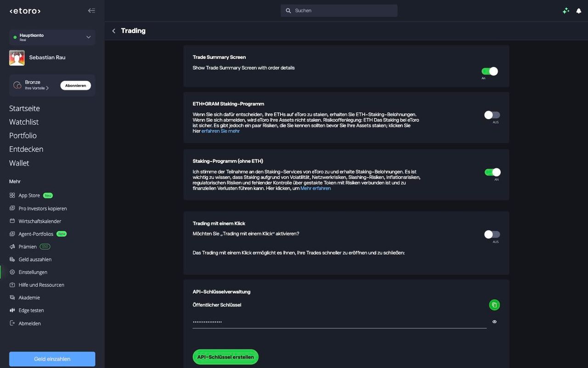Click the 'Mehr' section heading

tap(15, 182)
